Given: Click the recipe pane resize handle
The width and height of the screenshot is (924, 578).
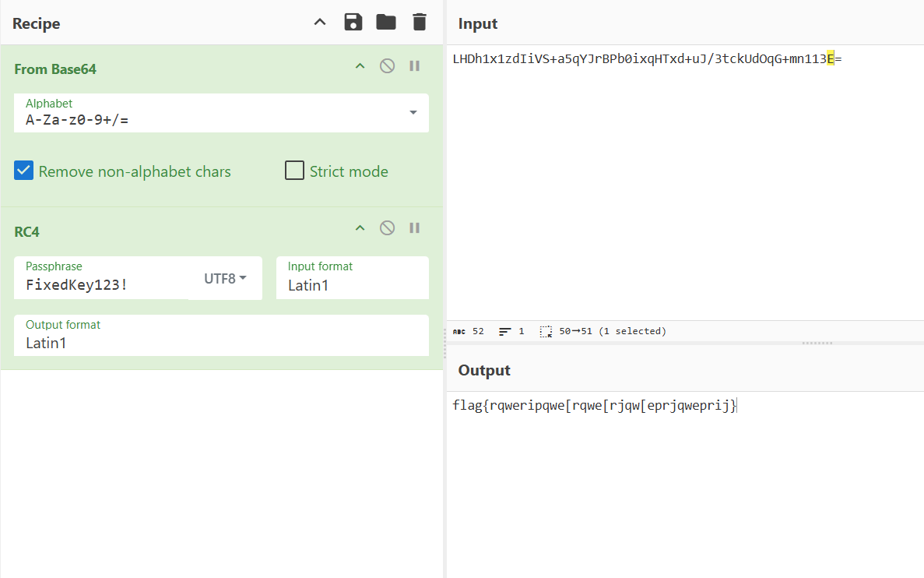Looking at the screenshot, I should [x=445, y=343].
